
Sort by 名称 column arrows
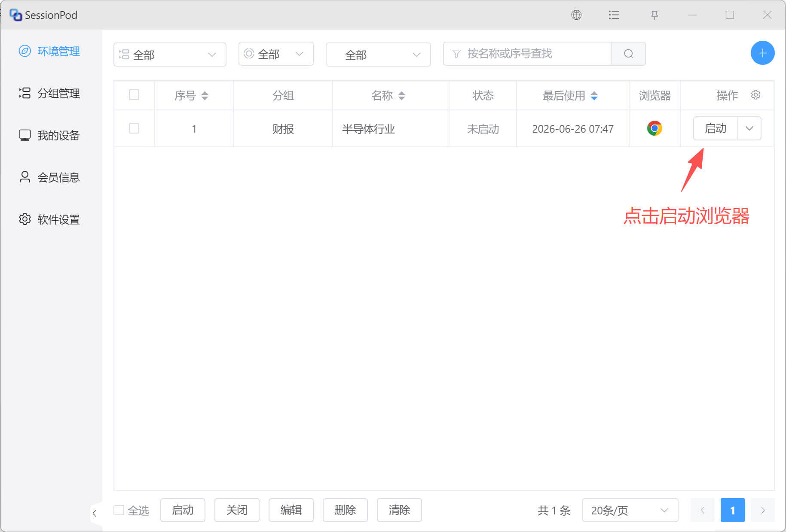(401, 96)
